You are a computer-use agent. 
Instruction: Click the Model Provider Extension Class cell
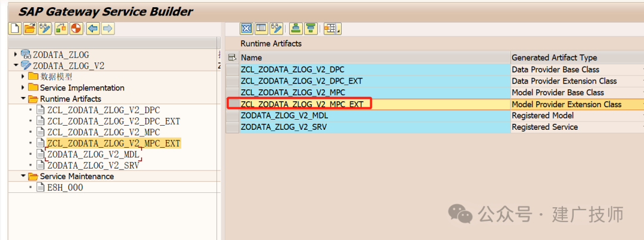(x=577, y=104)
